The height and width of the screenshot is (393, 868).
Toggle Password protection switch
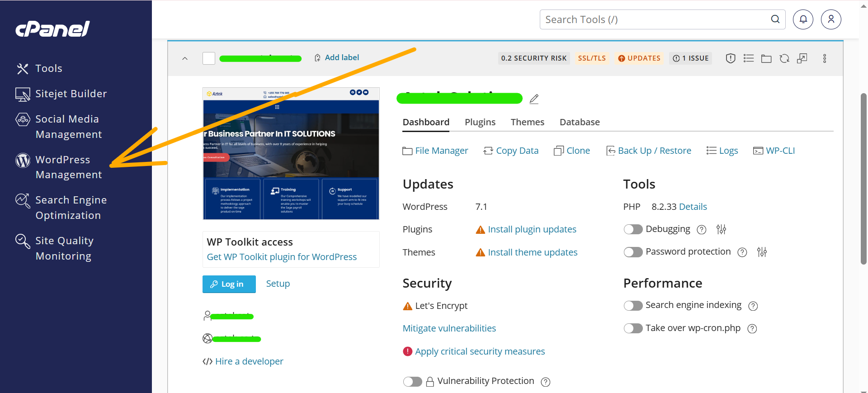click(x=633, y=252)
